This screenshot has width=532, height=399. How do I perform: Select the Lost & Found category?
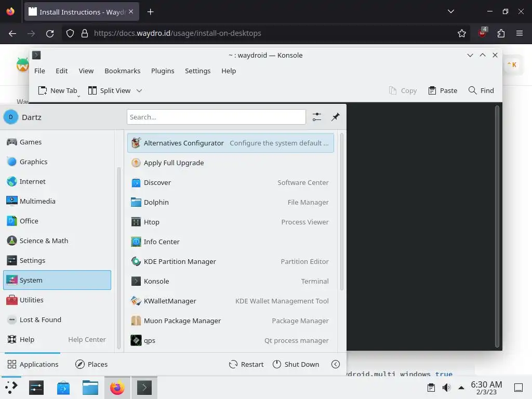point(57,320)
